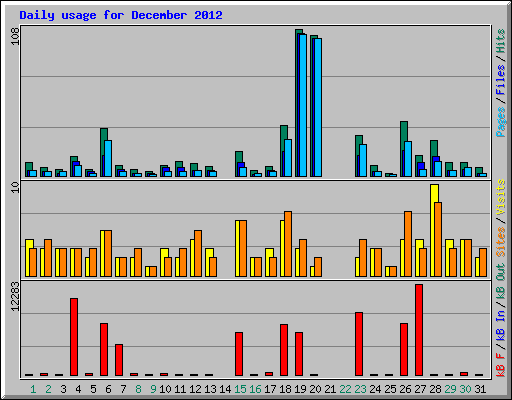Click the day label 5

93,389
